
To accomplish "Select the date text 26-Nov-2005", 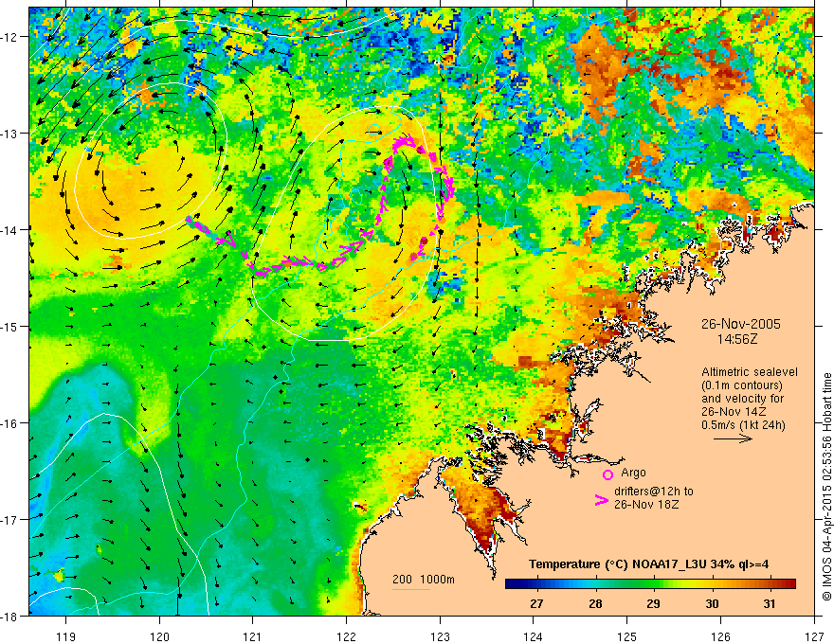I will tap(741, 324).
